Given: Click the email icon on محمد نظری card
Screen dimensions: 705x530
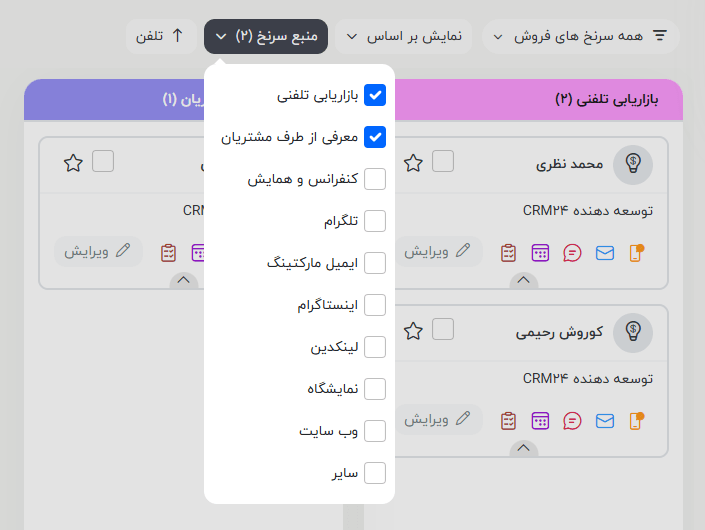Looking at the screenshot, I should coord(604,252).
